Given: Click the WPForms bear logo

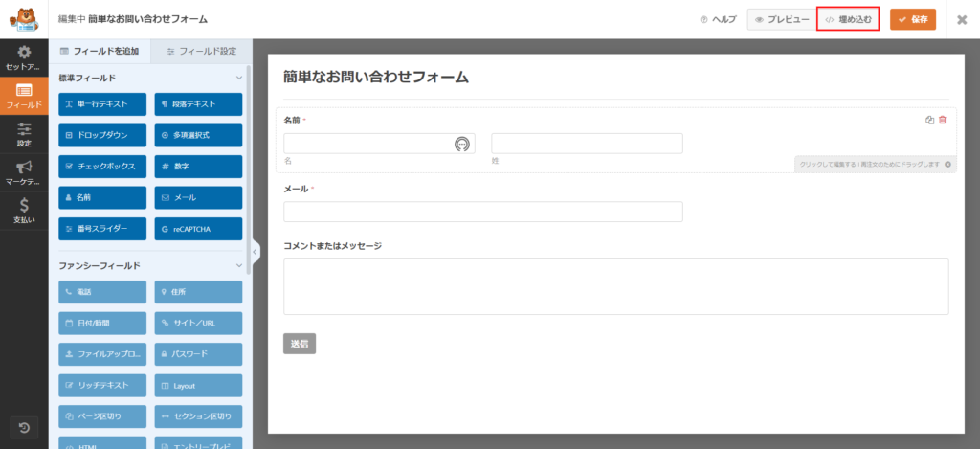Looking at the screenshot, I should point(24,19).
